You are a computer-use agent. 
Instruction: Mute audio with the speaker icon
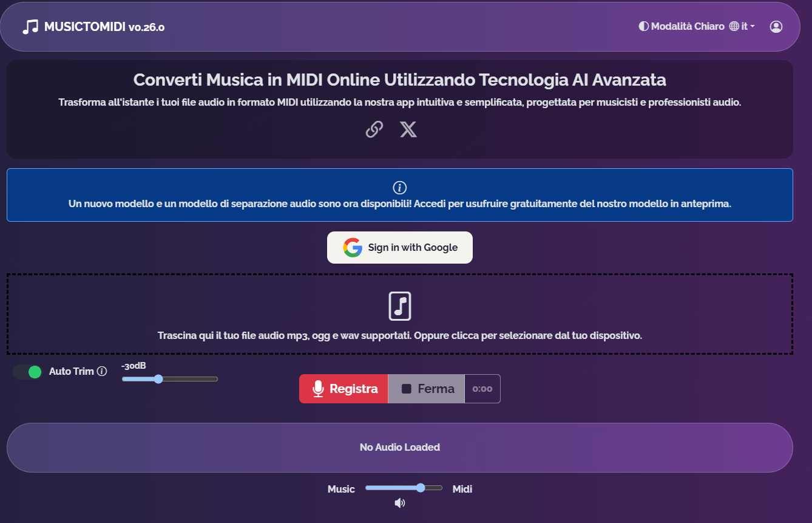[x=399, y=503]
